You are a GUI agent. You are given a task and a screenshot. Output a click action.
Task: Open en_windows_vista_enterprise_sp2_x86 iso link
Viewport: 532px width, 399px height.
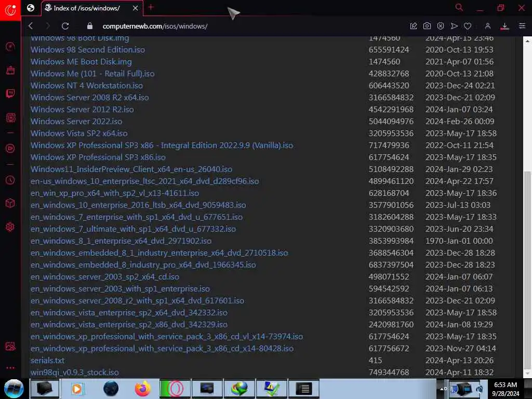click(x=129, y=324)
